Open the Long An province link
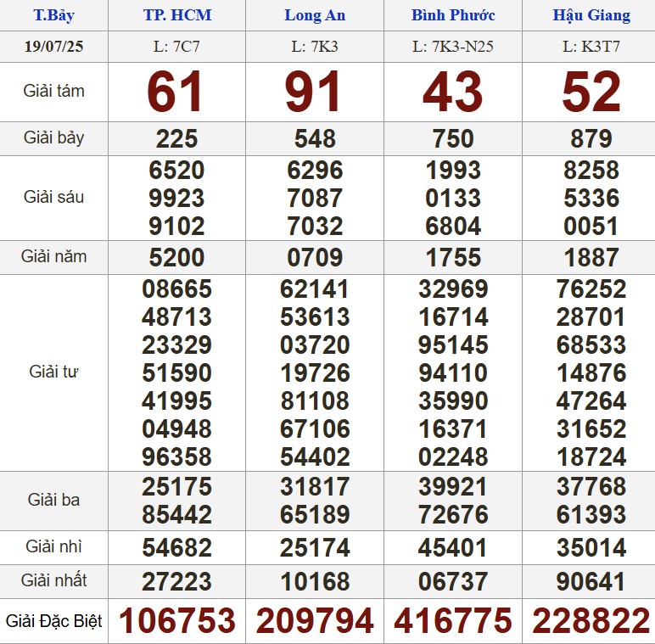The image size is (655, 644). coord(315,15)
